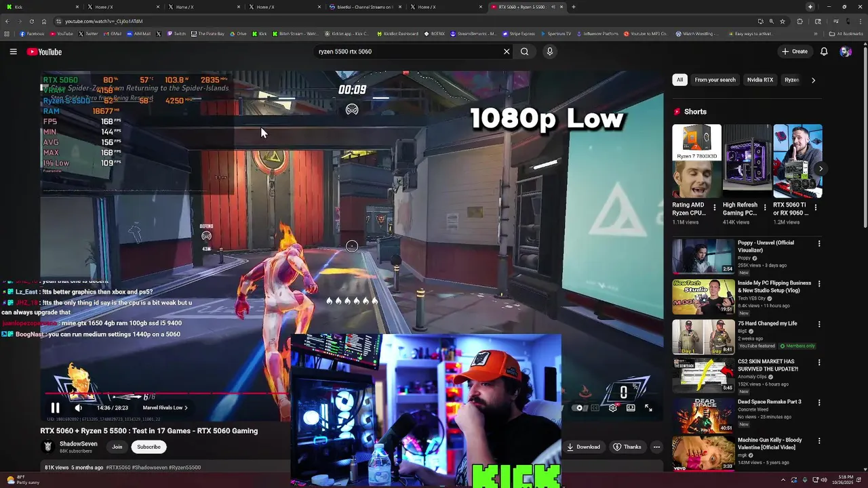Show more filter chips with the arrow

click(813, 80)
